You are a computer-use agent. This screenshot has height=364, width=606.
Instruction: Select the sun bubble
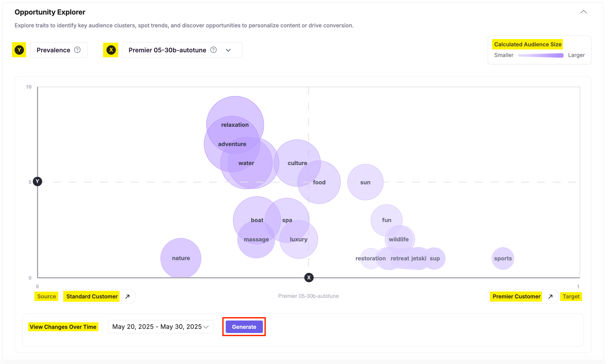point(365,182)
